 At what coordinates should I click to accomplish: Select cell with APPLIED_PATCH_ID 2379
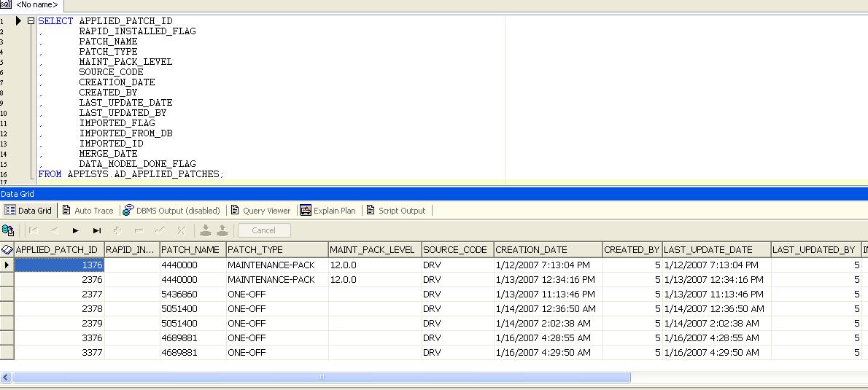pyautogui.click(x=59, y=323)
